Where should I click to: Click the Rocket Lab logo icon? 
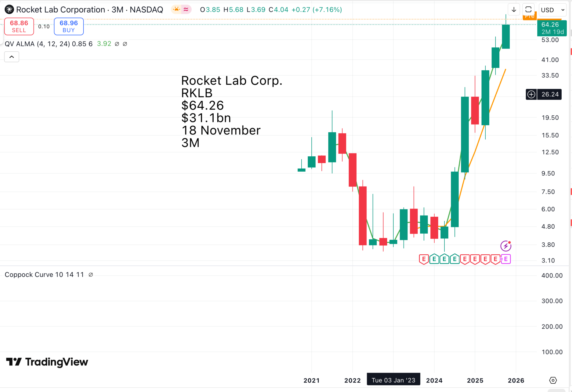tap(9, 9)
